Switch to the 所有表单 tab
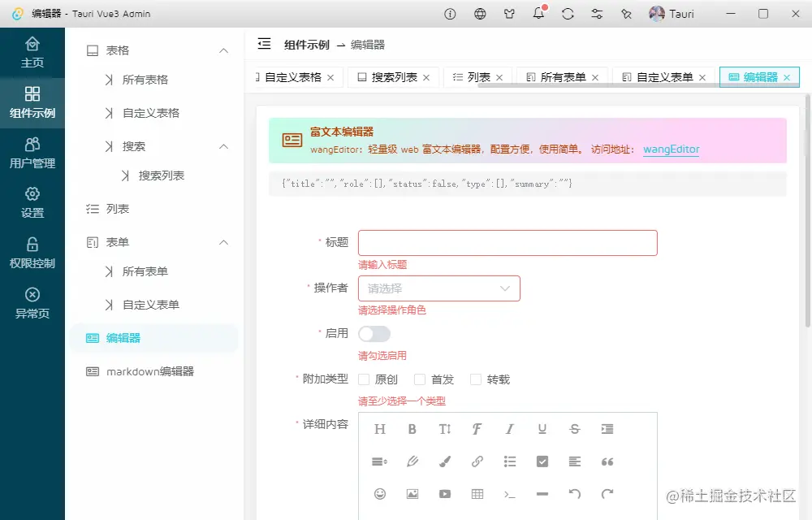The height and width of the screenshot is (520, 812). click(x=563, y=77)
